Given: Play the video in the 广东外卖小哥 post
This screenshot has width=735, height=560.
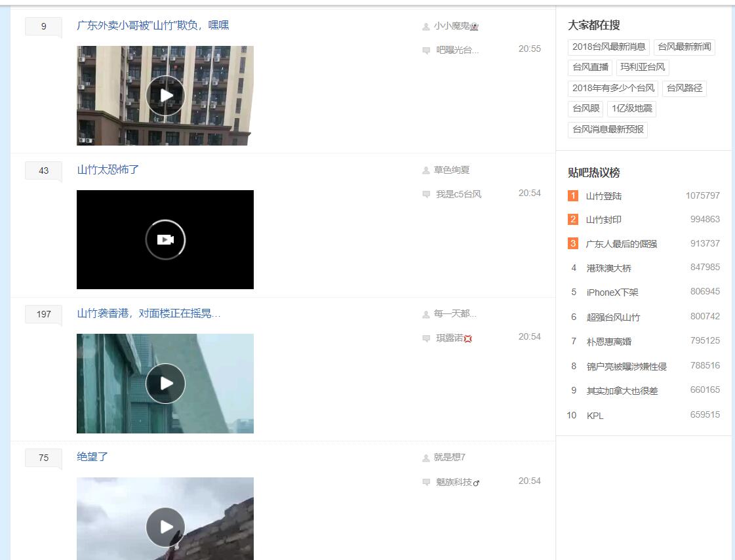Looking at the screenshot, I should 165,96.
